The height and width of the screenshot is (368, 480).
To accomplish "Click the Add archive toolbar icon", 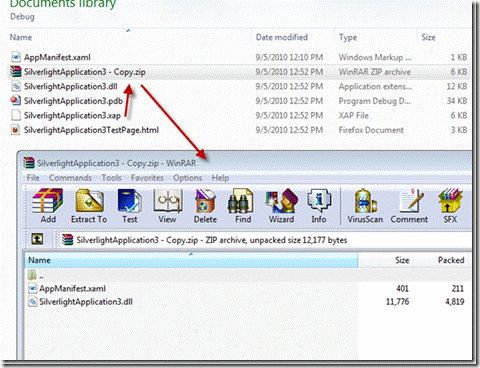I will click(x=48, y=201).
